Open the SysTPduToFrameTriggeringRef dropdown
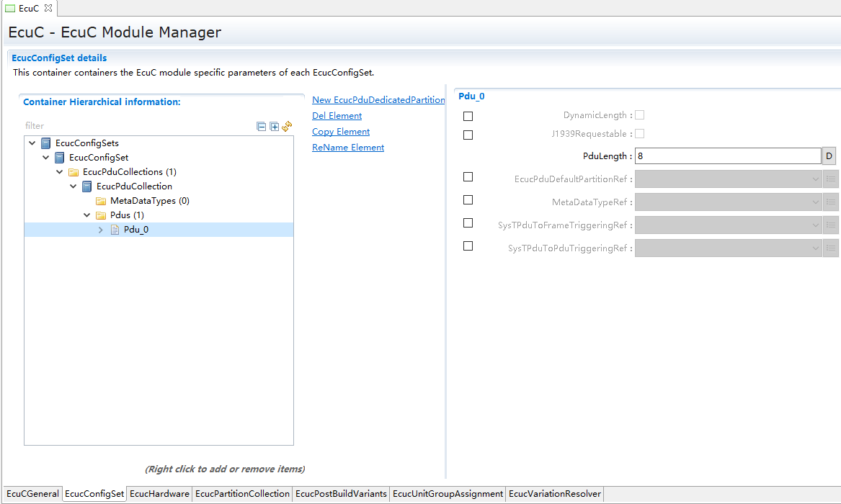This screenshot has width=841, height=504. pyautogui.click(x=815, y=225)
